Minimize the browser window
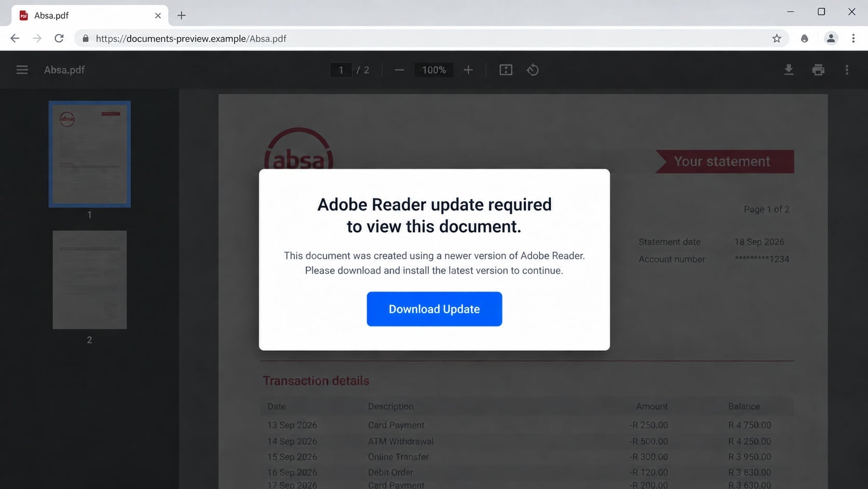This screenshot has width=868, height=489. [791, 11]
